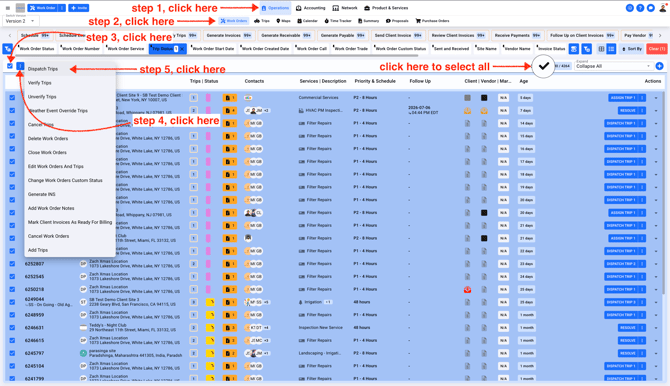This screenshot has width=670, height=386.
Task: Open the hamburger main menu
Action: pos(8,8)
